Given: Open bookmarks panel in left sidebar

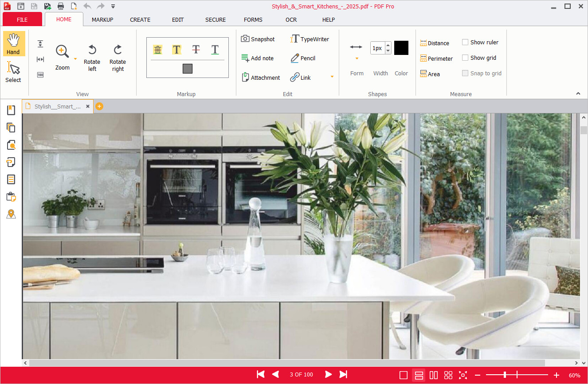Looking at the screenshot, I should tap(11, 110).
